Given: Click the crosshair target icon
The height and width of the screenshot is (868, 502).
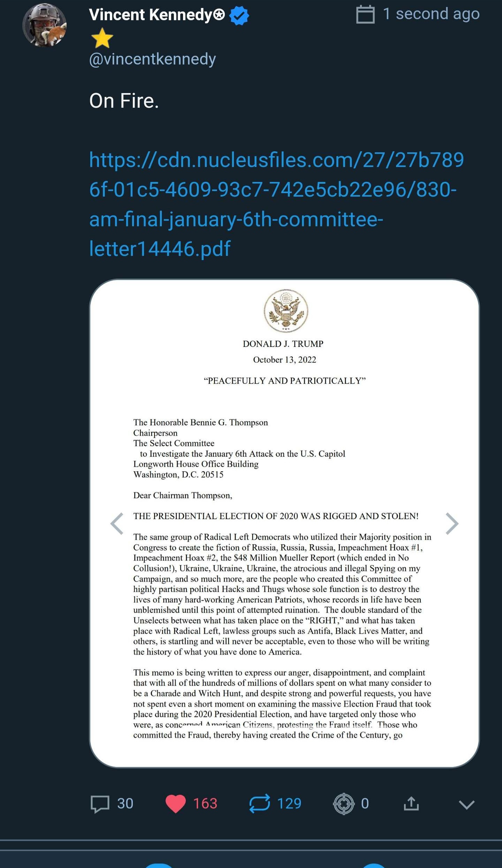Looking at the screenshot, I should [x=344, y=804].
